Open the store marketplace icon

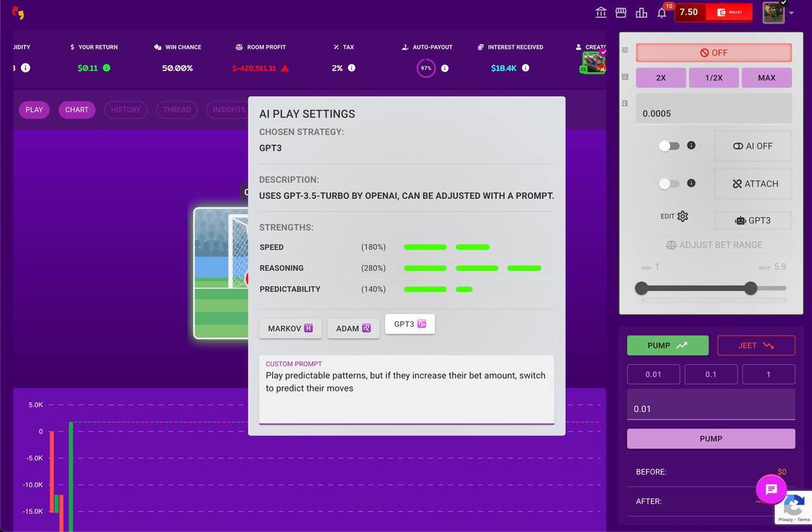621,13
